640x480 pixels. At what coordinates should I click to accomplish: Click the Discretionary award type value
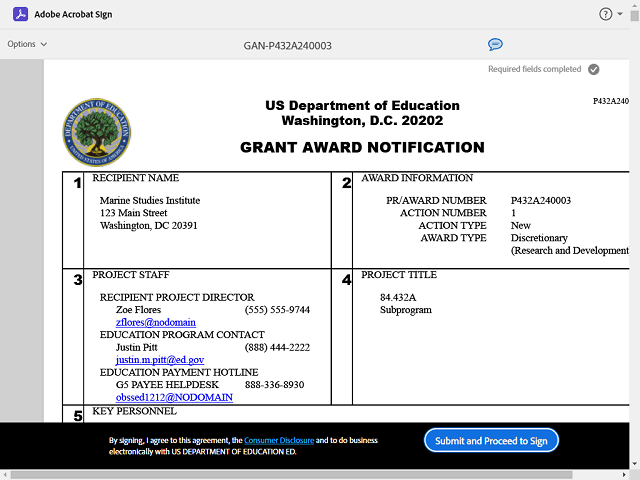(x=539, y=238)
